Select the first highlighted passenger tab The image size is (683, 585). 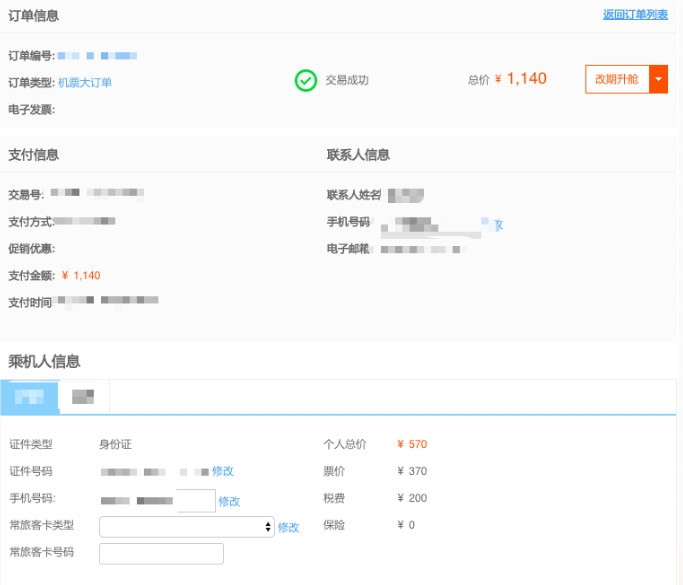click(x=29, y=396)
